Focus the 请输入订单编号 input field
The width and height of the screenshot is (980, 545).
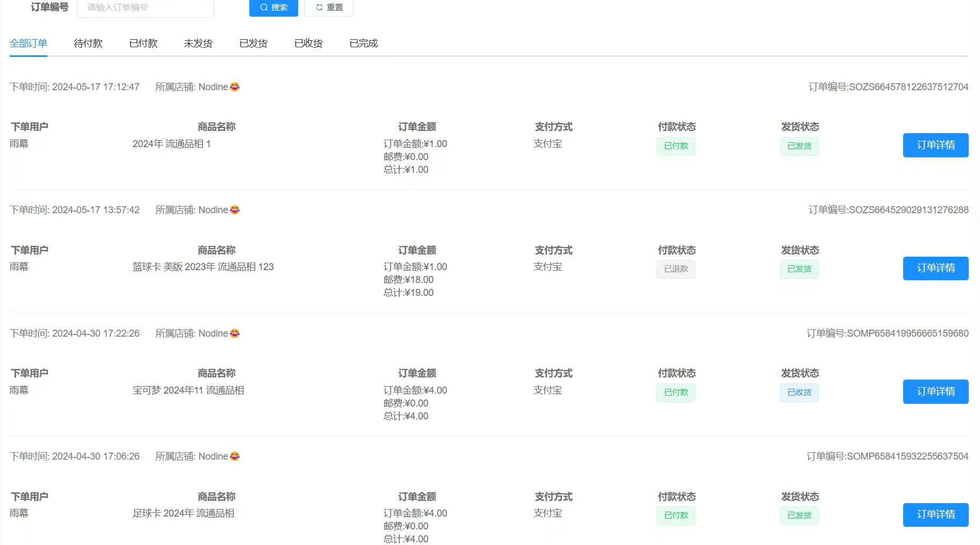click(146, 8)
